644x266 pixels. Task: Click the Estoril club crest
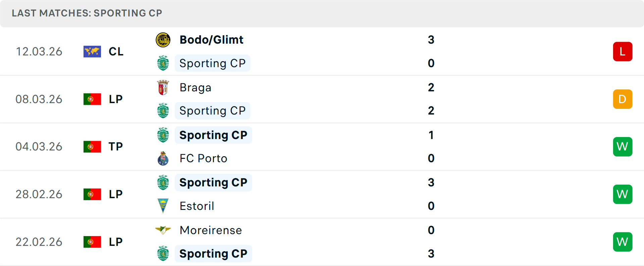coord(163,206)
